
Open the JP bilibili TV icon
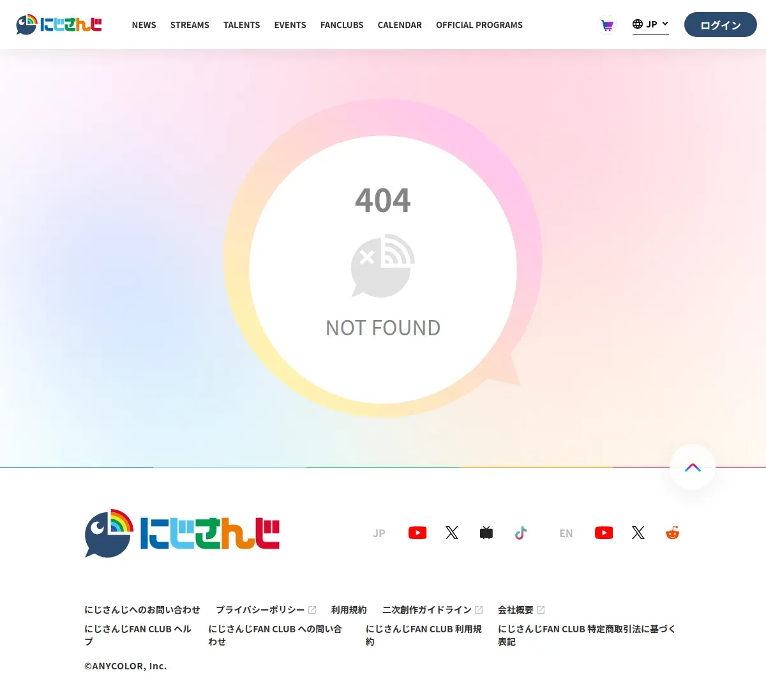point(486,533)
